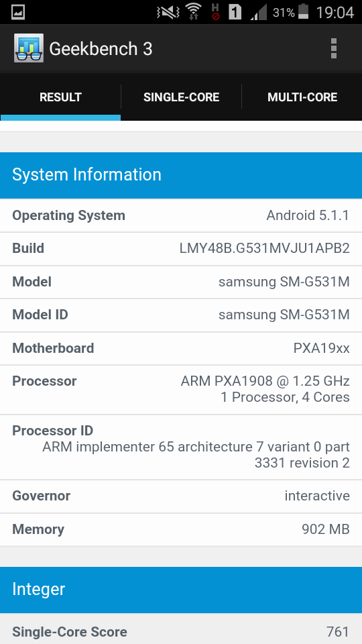The width and height of the screenshot is (362, 644).
Task: Switch to the MULTI-CORE tab
Action: [x=302, y=97]
